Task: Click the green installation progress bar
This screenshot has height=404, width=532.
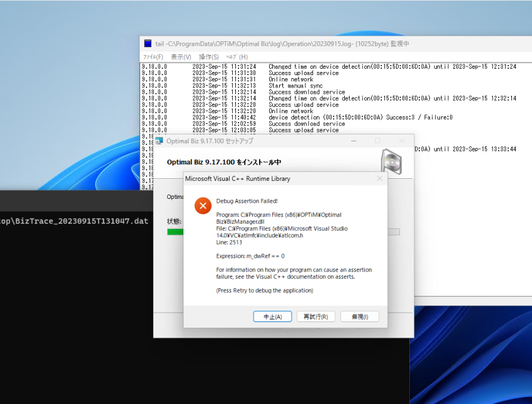Action: pyautogui.click(x=175, y=232)
